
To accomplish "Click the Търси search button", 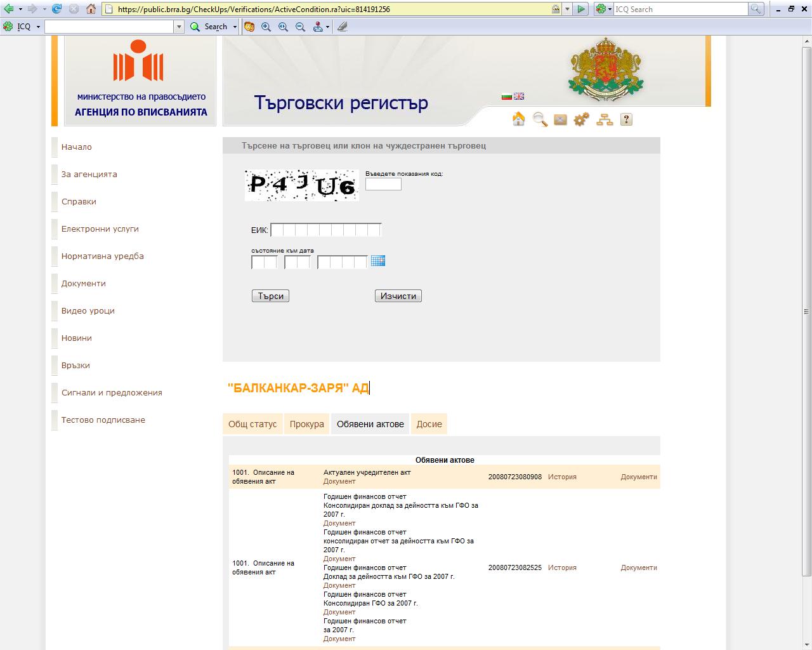I will point(271,296).
